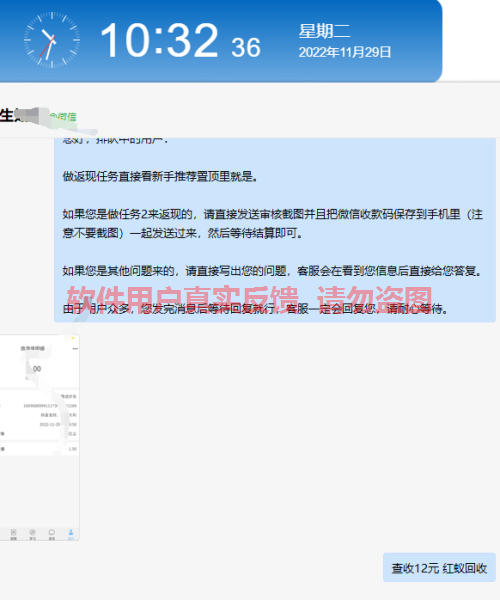Tap the video icon in thumbnail's bottom bar
This screenshot has height=600, width=500.
pos(13,534)
